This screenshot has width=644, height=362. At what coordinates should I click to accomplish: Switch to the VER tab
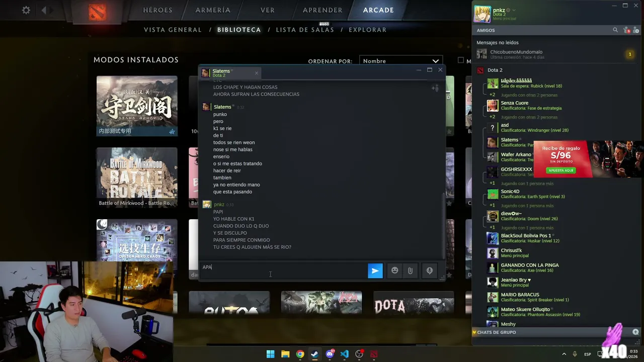pyautogui.click(x=268, y=10)
